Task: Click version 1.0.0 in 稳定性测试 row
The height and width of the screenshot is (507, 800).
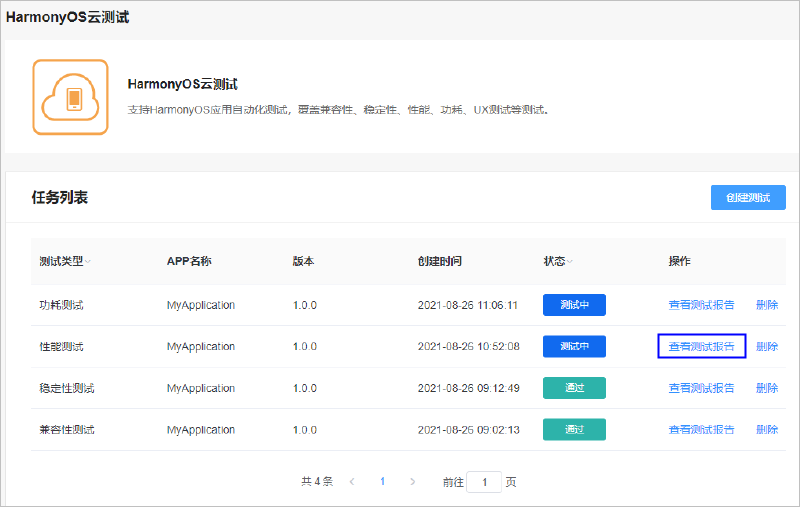Action: 305,388
